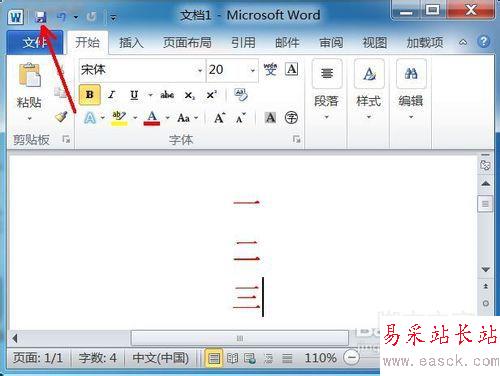
Task: Apply red font color
Action: point(152,118)
